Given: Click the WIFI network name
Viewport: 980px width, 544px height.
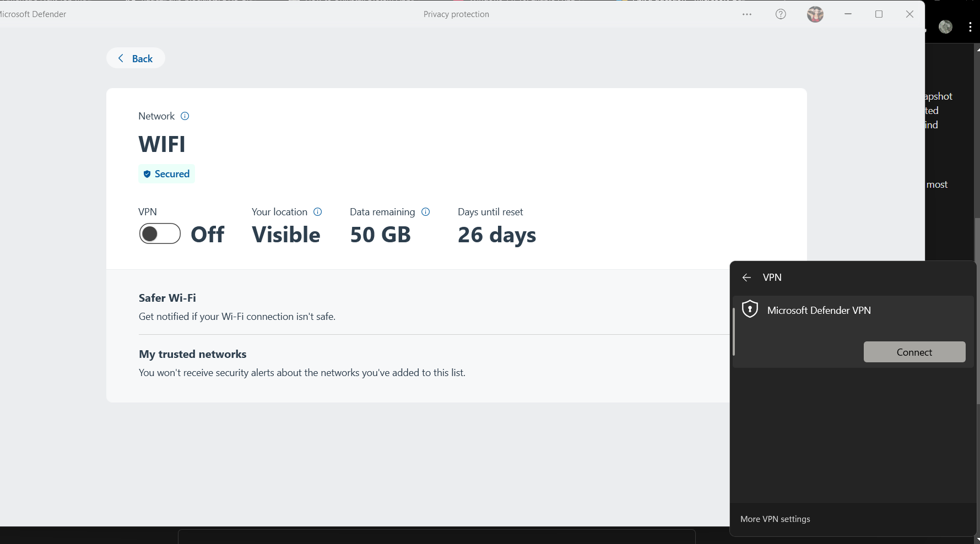Looking at the screenshot, I should coord(162,144).
